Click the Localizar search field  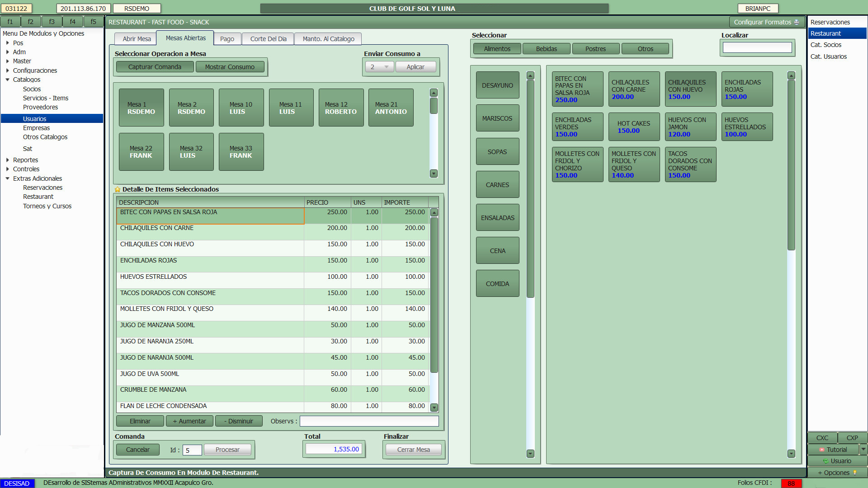(757, 47)
